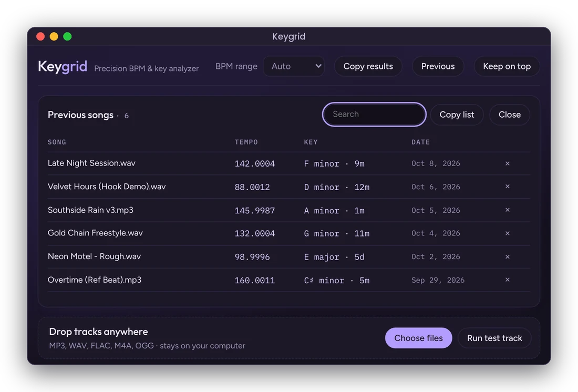This screenshot has width=578, height=392.
Task: Run the test track
Action: pos(494,338)
